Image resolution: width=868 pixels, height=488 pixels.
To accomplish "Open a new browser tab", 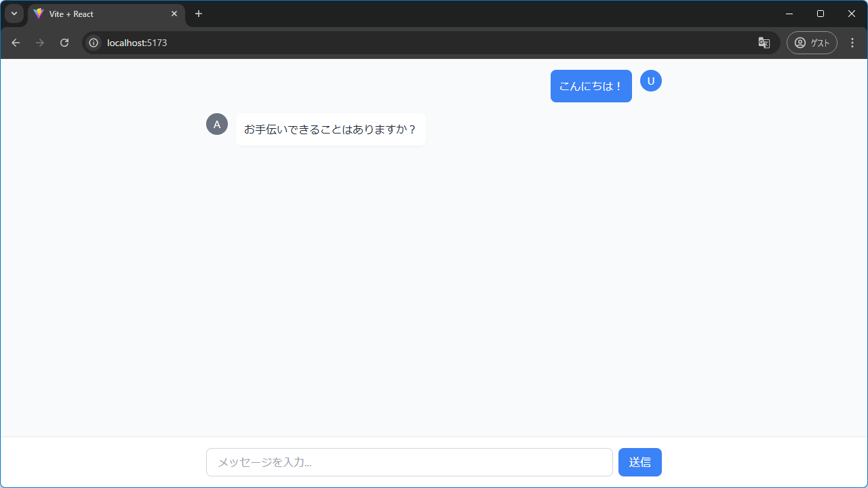I will click(198, 14).
